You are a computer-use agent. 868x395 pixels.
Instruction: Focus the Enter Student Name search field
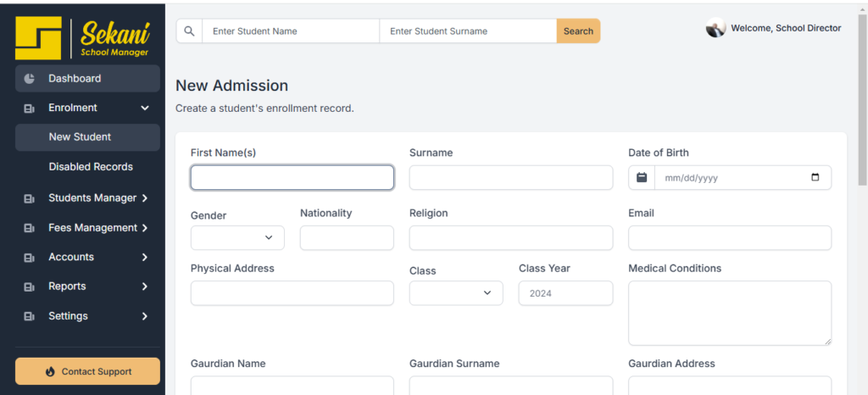[x=292, y=31]
